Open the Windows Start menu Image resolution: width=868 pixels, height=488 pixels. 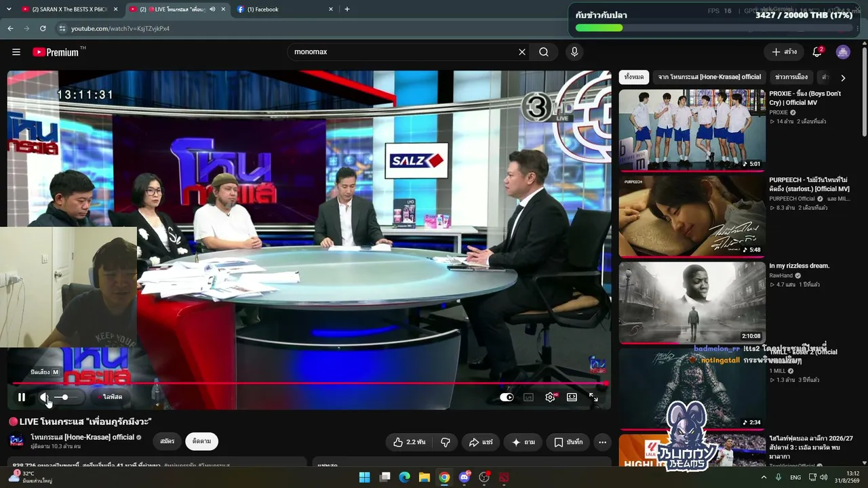pyautogui.click(x=365, y=477)
